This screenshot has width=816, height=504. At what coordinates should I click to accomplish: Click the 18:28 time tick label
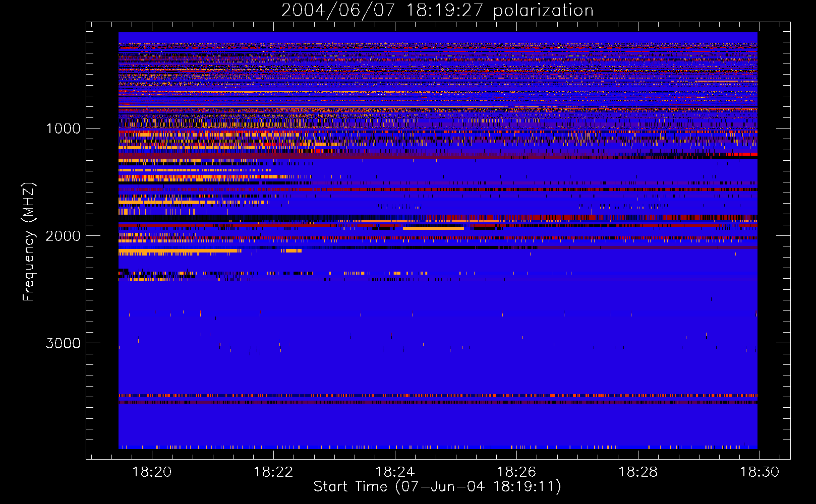pos(638,472)
